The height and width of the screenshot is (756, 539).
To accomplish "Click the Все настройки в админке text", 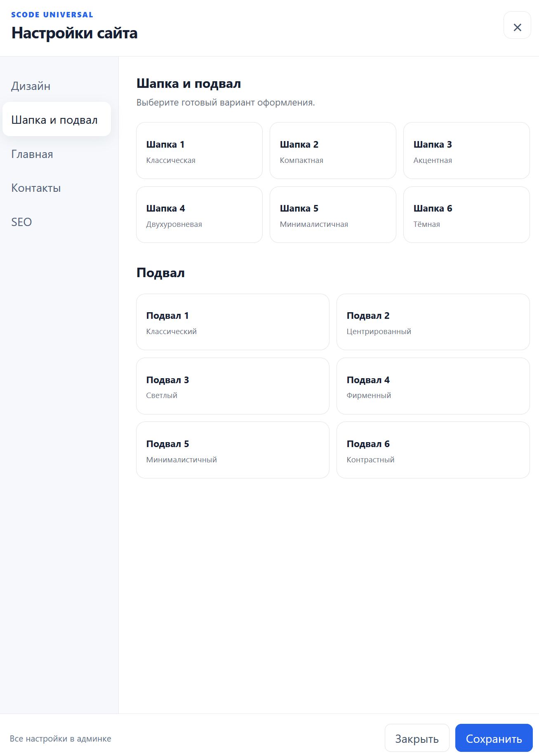I will click(x=61, y=738).
